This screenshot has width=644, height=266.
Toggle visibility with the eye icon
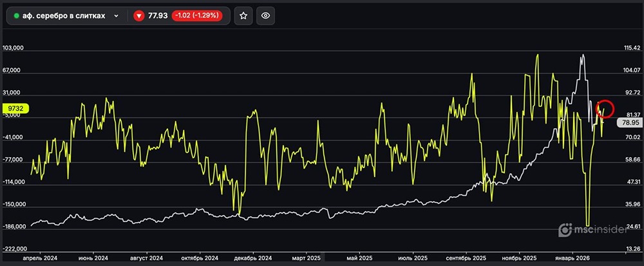266,15
